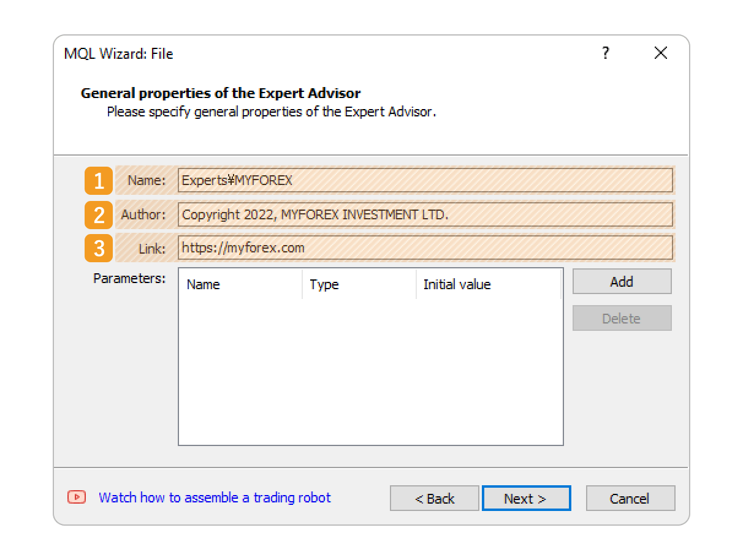Click the Initial value column header
The image size is (743, 560).
(x=457, y=284)
